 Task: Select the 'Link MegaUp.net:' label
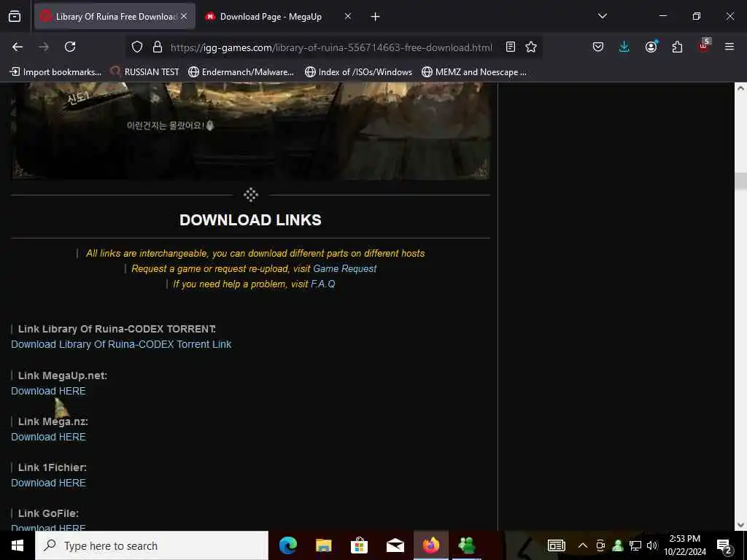[63, 376]
